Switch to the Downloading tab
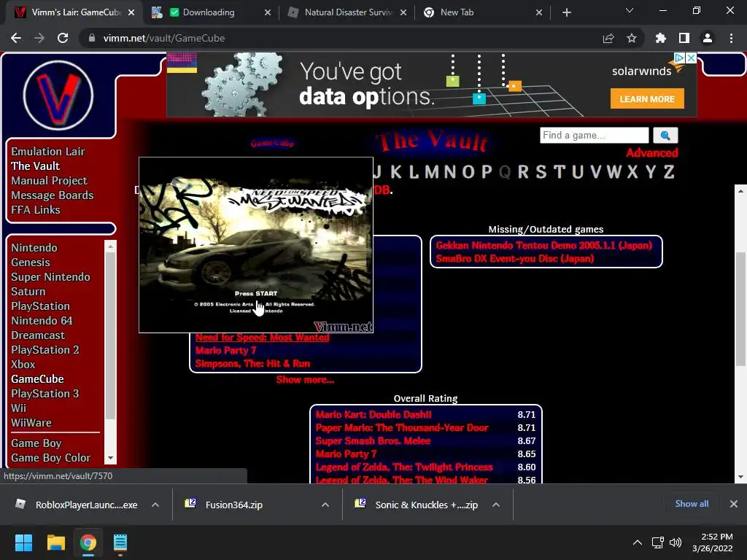Viewport: 747px width, 560px height. pos(209,12)
